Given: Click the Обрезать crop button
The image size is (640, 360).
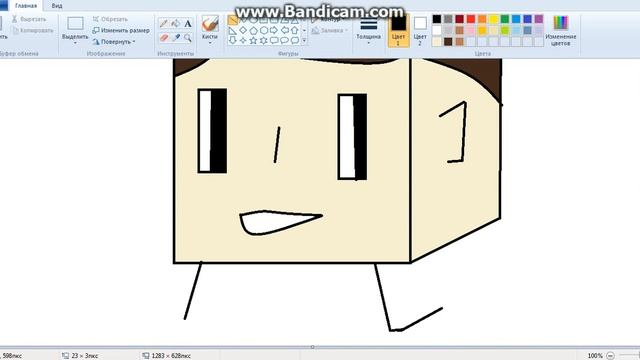Looking at the screenshot, I should click(110, 19).
